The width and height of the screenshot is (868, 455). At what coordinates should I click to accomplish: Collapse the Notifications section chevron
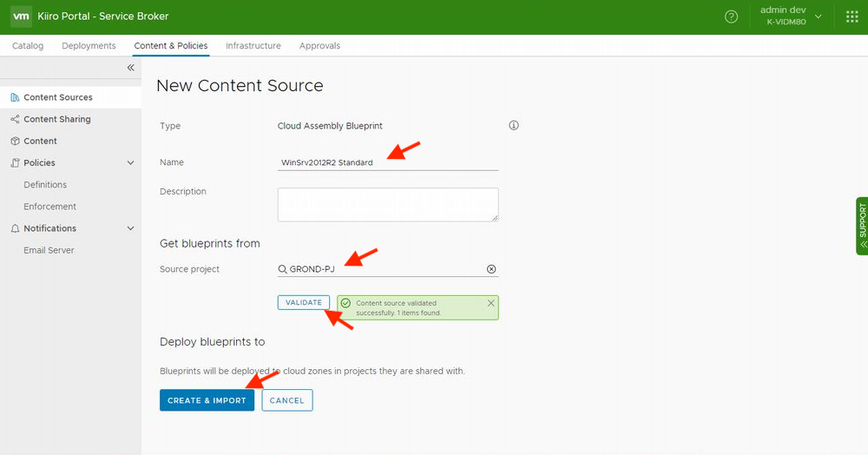point(131,228)
